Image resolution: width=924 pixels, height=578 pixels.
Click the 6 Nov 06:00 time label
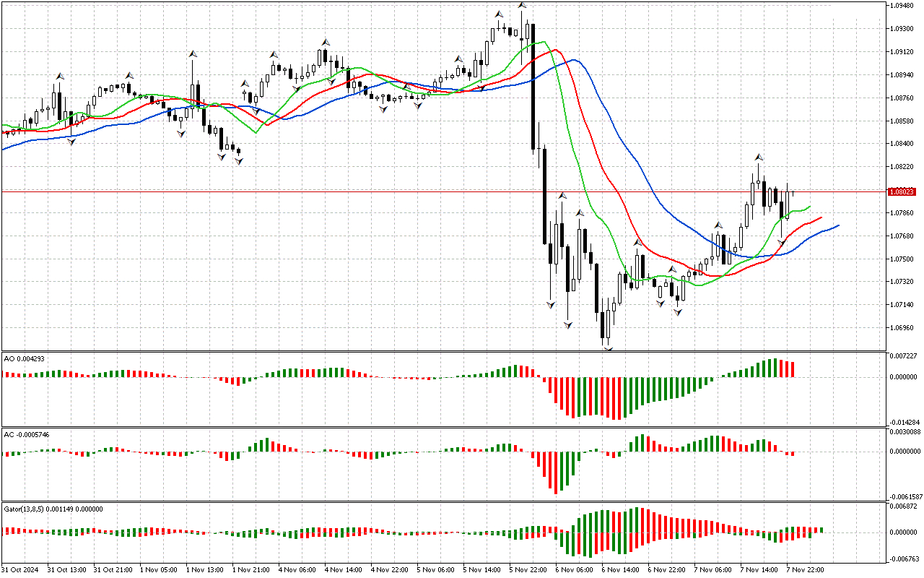tap(574, 570)
